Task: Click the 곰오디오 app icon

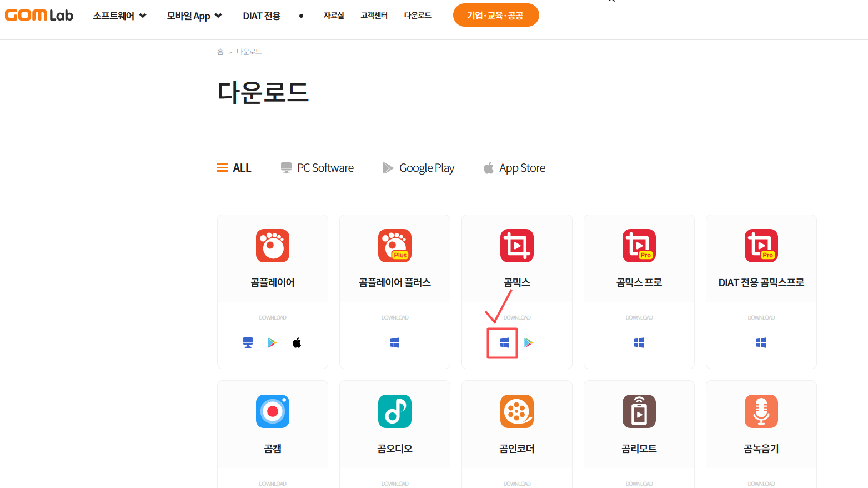Action: 395,411
